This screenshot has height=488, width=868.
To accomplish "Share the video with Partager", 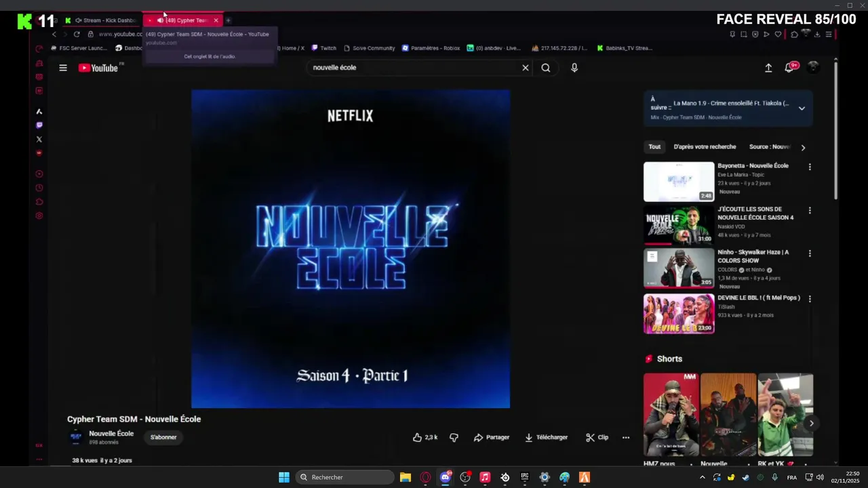I will click(x=492, y=437).
